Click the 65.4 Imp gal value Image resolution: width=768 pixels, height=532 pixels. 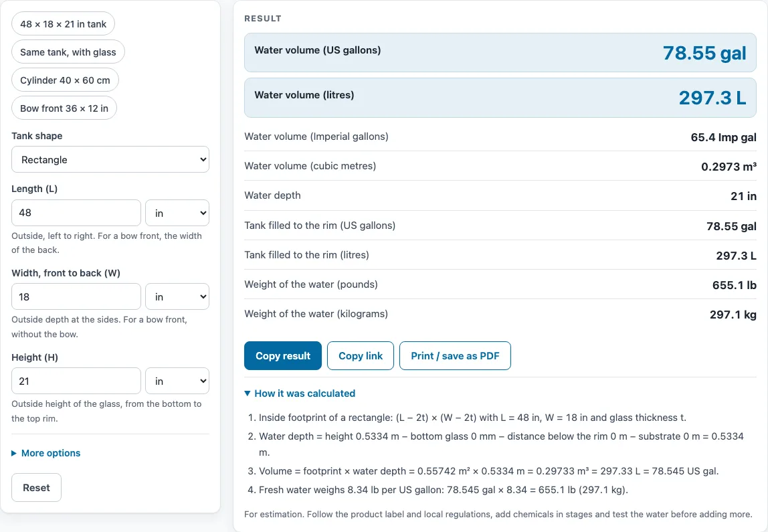[x=723, y=137]
